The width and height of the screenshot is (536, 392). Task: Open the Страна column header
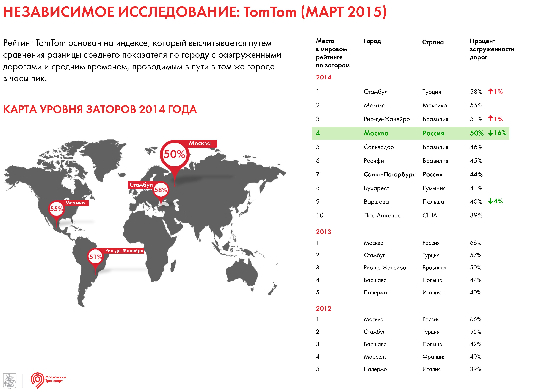click(433, 42)
